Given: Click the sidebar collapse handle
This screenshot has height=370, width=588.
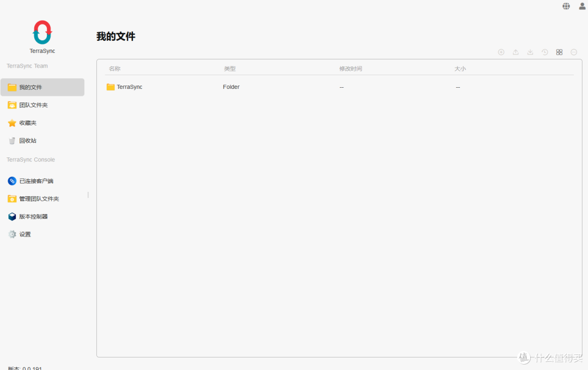Looking at the screenshot, I should (88, 195).
